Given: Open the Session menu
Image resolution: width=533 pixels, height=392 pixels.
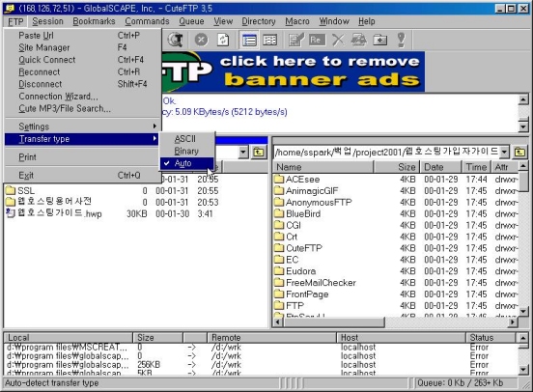Looking at the screenshot, I should click(x=47, y=21).
